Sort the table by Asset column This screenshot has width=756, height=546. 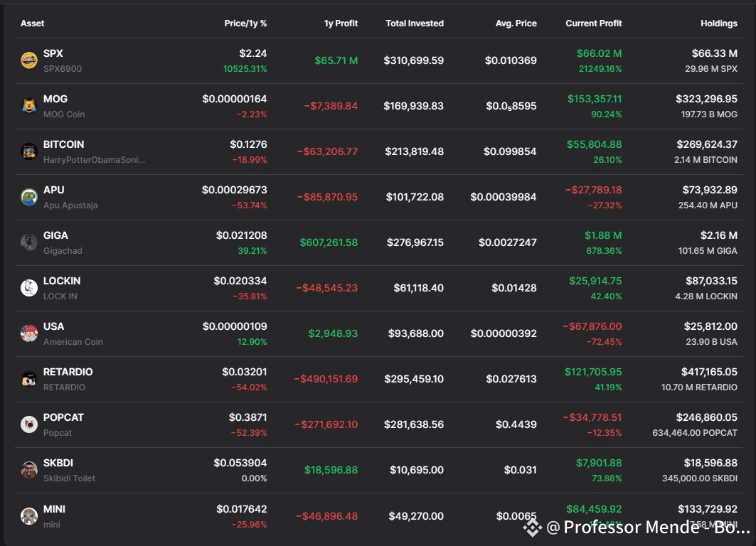coord(31,23)
